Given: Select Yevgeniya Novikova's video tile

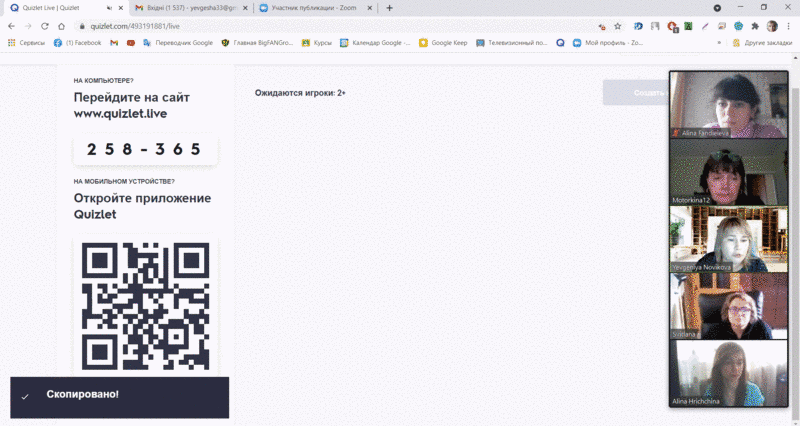Looking at the screenshot, I should pos(729,239).
